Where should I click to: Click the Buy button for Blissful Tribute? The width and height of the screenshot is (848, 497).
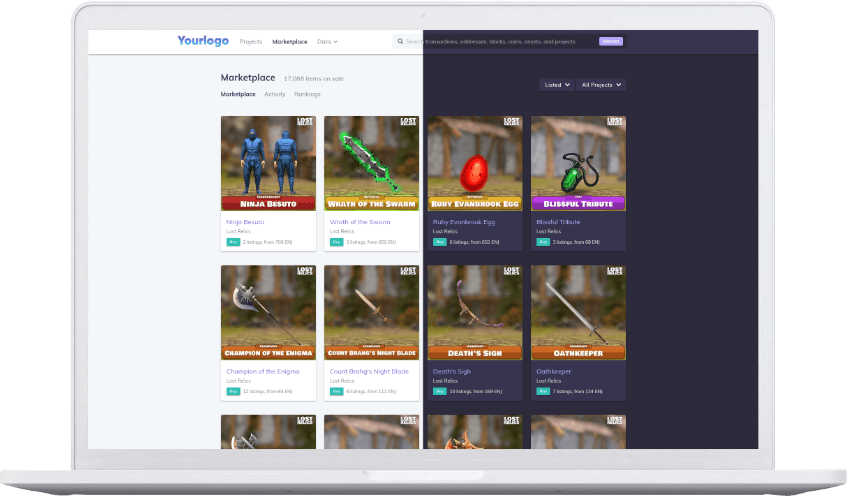coord(543,242)
